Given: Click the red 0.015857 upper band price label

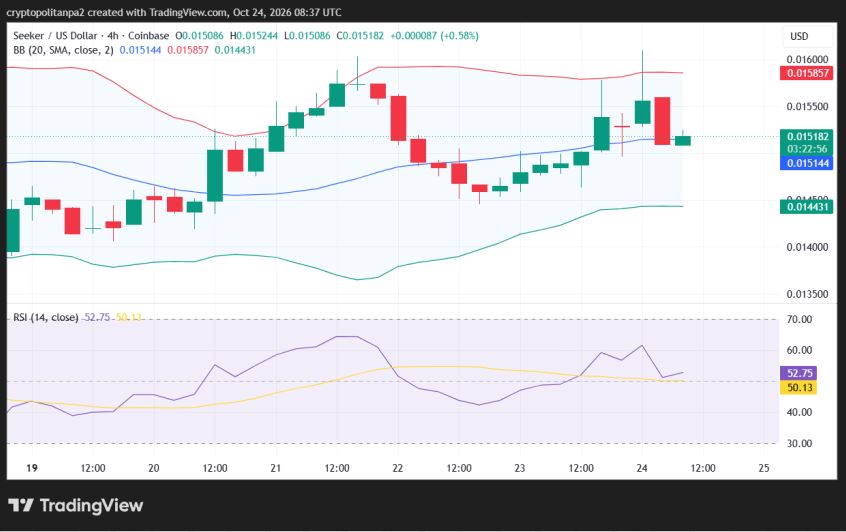Looking at the screenshot, I should point(807,73).
